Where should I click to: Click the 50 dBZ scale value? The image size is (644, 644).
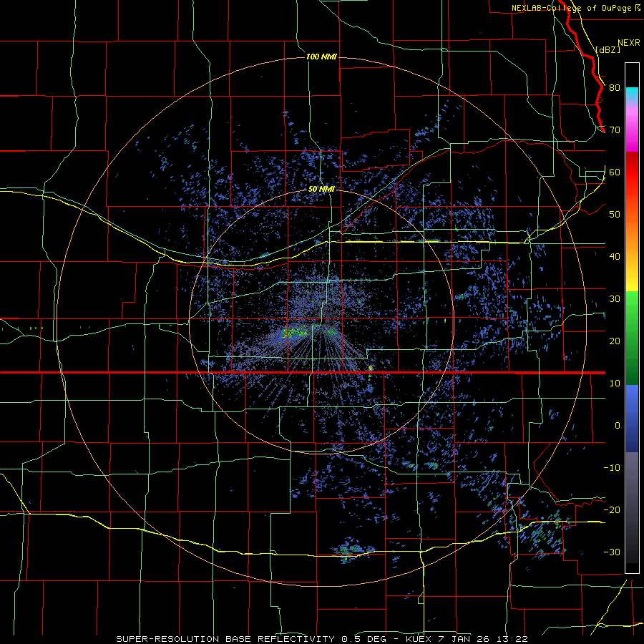tap(615, 215)
